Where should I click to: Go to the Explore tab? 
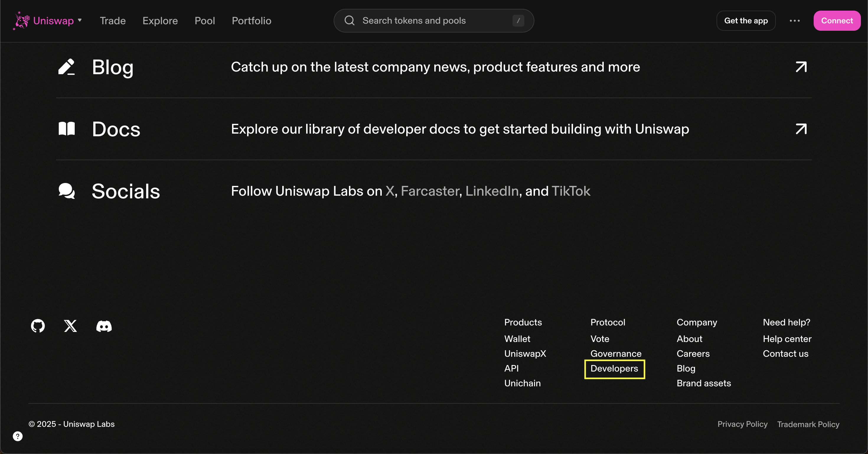click(x=160, y=21)
